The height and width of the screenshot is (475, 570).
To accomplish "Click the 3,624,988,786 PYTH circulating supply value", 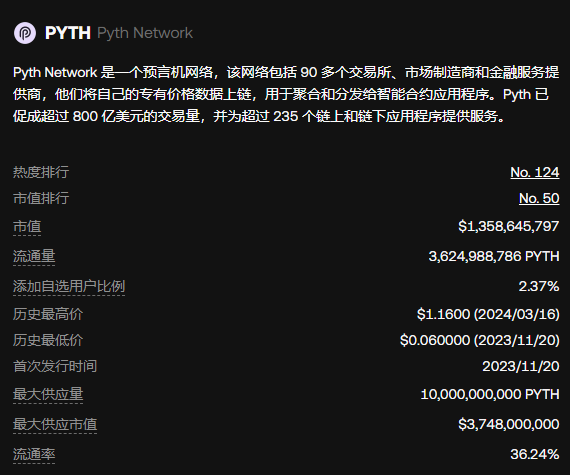I will click(494, 257).
